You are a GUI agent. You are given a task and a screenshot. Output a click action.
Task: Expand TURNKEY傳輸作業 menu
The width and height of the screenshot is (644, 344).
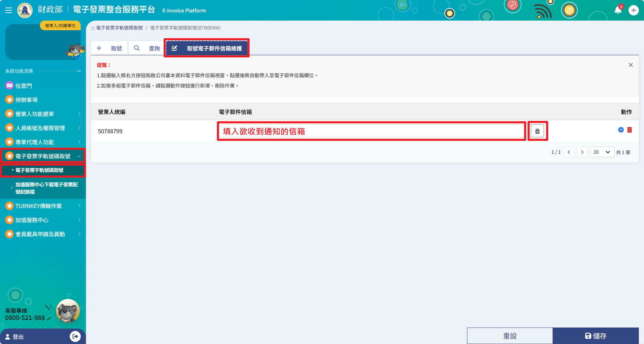point(43,206)
